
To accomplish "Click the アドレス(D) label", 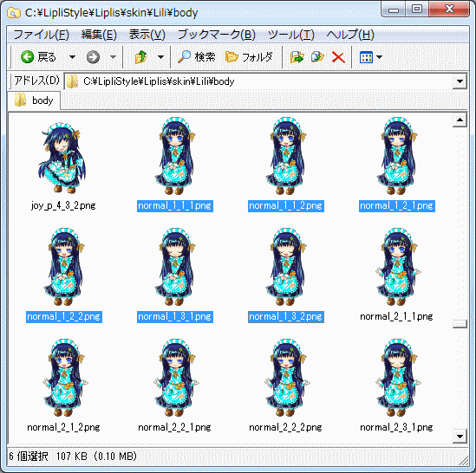I will [36, 81].
